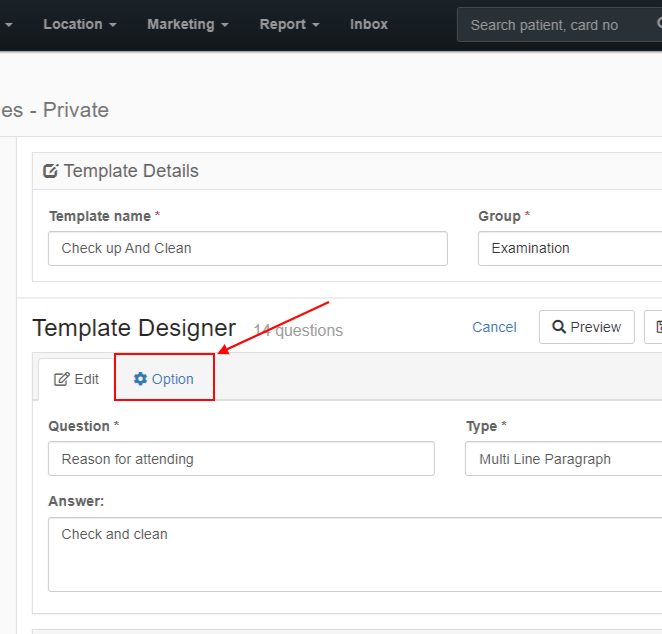Open the Location dropdown menu
Screen dimensions: 662x634
coord(80,24)
